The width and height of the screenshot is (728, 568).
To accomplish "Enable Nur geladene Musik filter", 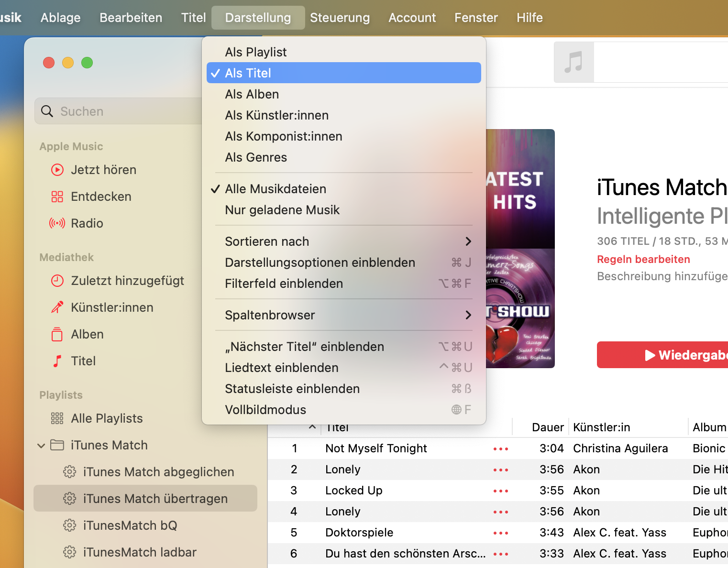I will pyautogui.click(x=344, y=210).
